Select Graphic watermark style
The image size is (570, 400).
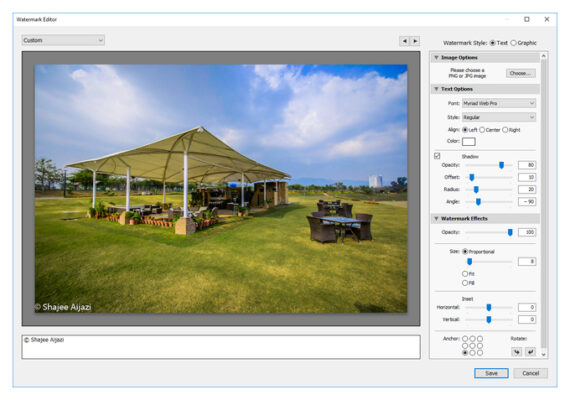pyautogui.click(x=513, y=43)
